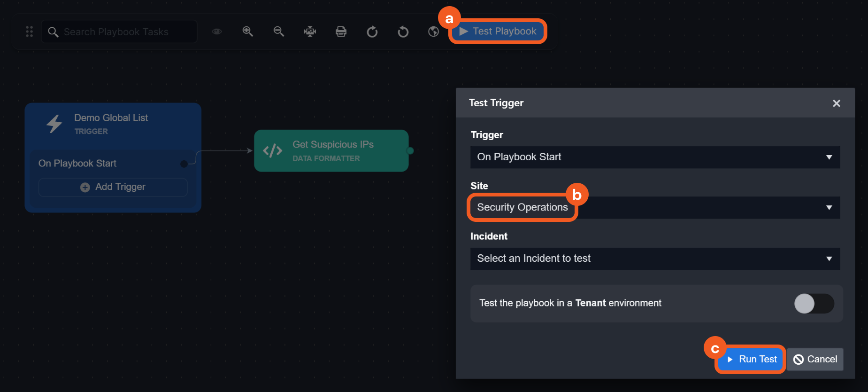This screenshot has width=868, height=392.
Task: Toggle the eye visibility icon in toolbar
Action: tap(216, 31)
